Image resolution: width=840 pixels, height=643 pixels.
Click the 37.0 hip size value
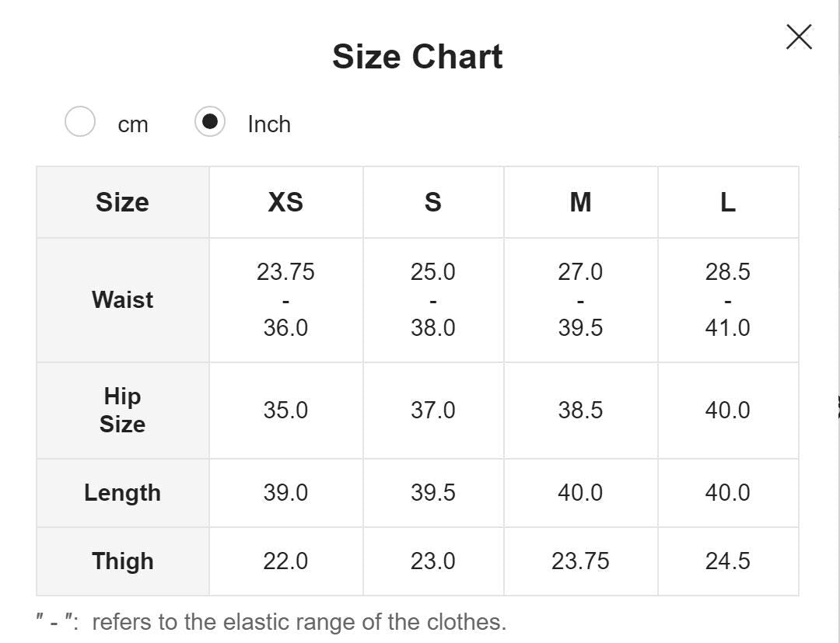[432, 410]
